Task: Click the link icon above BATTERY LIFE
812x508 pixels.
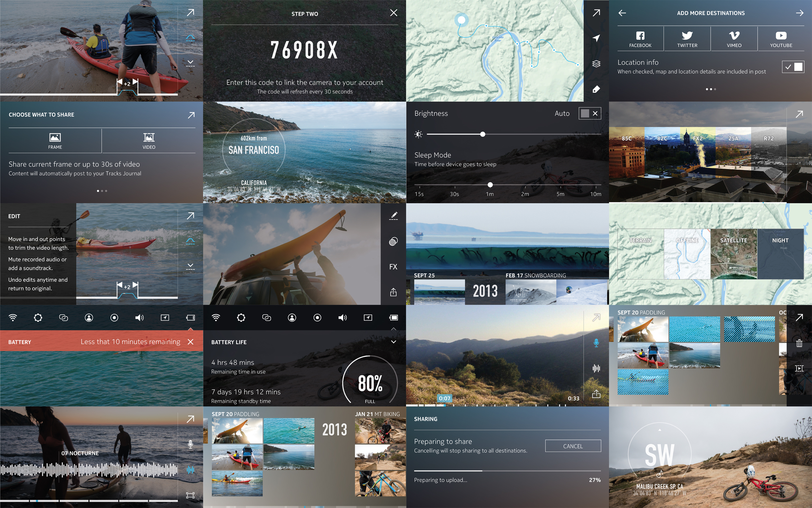Action: (267, 318)
